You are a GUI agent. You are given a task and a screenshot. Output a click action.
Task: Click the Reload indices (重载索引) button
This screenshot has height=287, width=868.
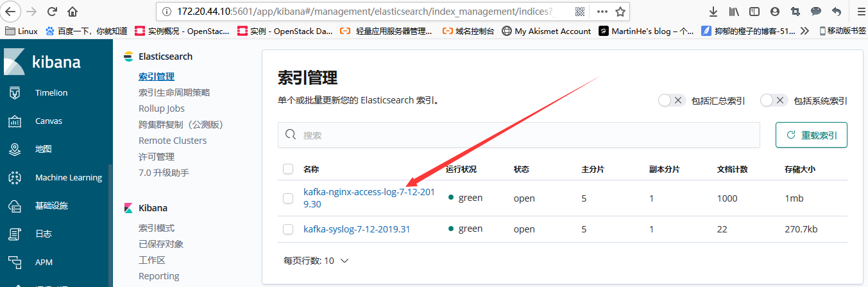(811, 135)
